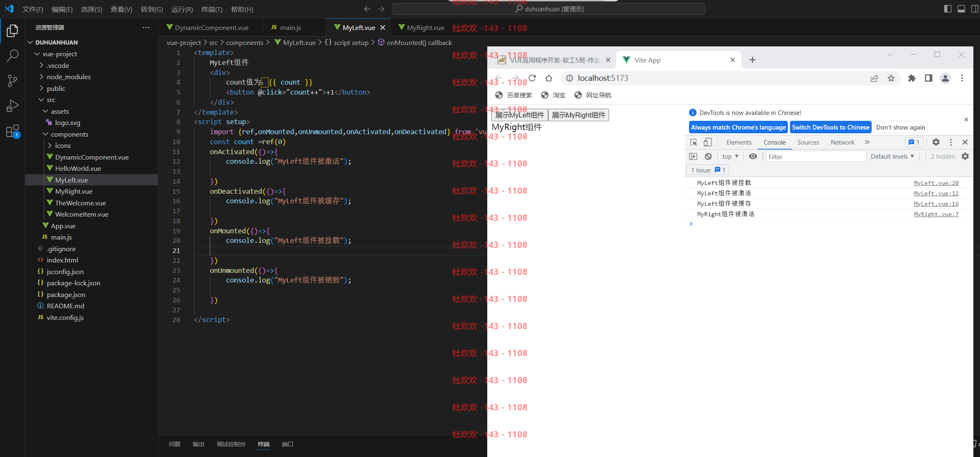Open the top context dropdown

(x=730, y=157)
